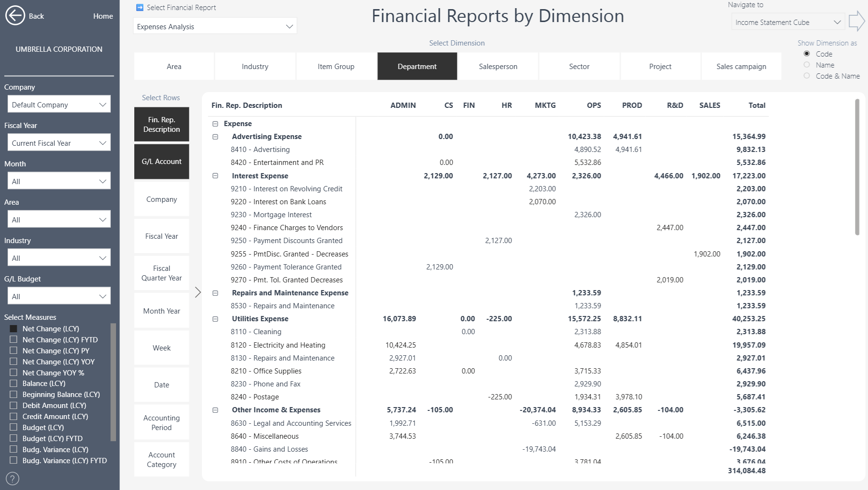This screenshot has width=868, height=490.
Task: Collapse the Other Income & Expenses group
Action: pos(215,410)
